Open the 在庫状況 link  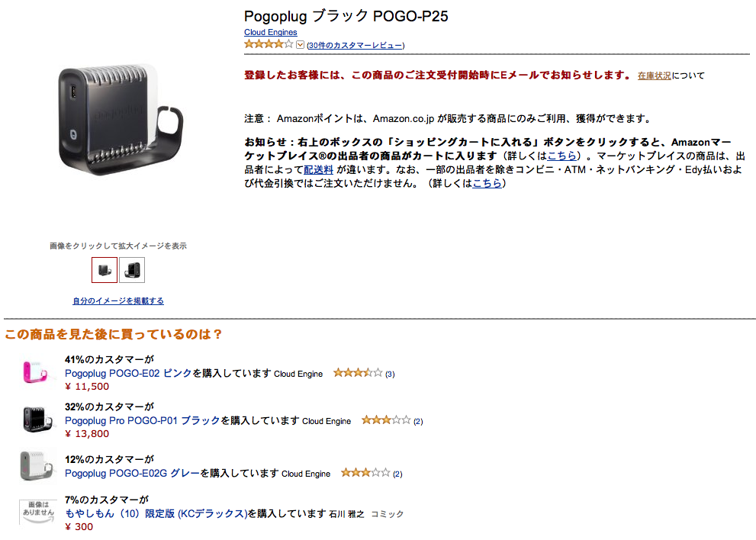tap(655, 76)
